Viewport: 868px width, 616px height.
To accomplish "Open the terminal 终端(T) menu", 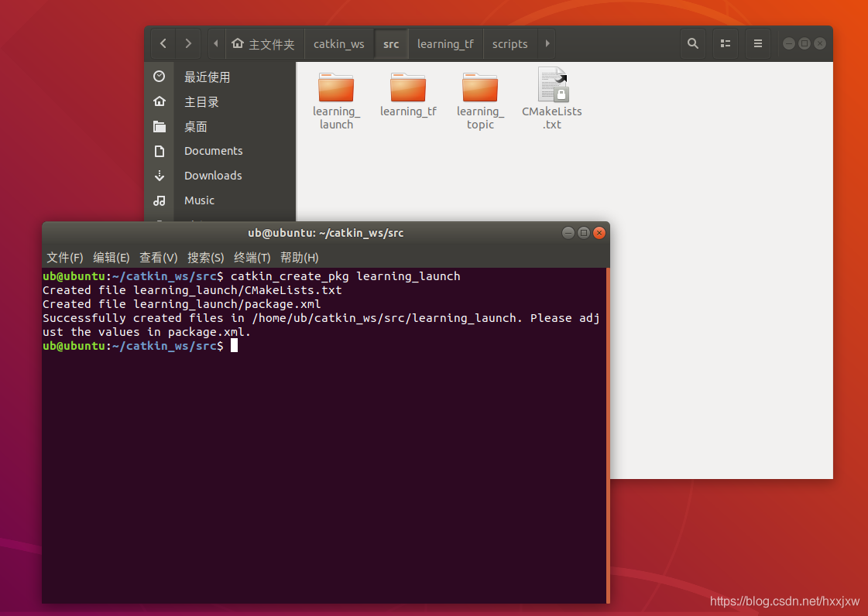I will pyautogui.click(x=252, y=258).
